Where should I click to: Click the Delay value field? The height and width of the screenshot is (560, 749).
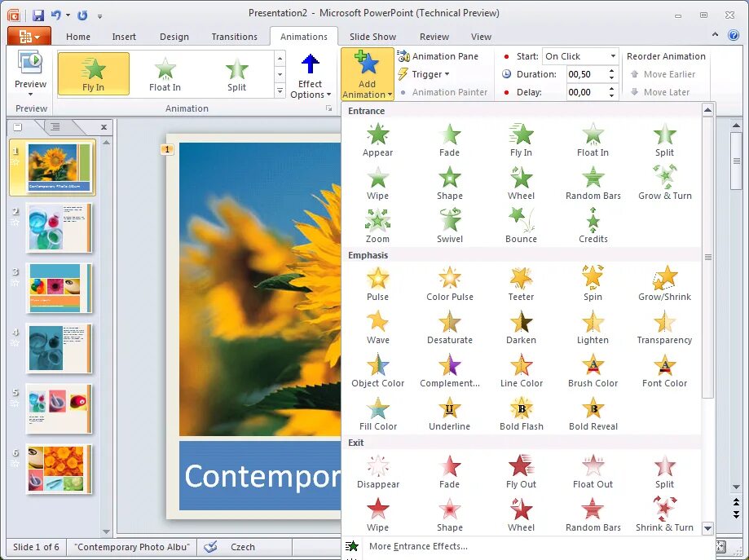[x=586, y=92]
